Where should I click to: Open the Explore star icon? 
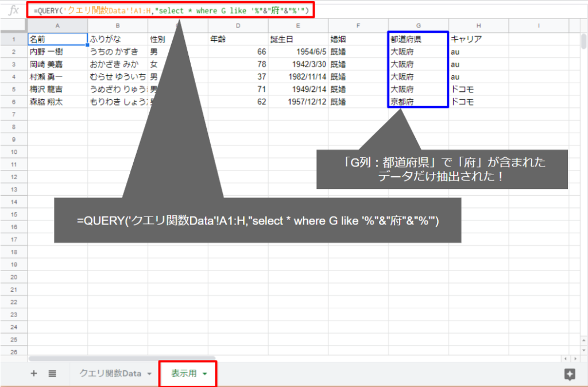pos(570,374)
